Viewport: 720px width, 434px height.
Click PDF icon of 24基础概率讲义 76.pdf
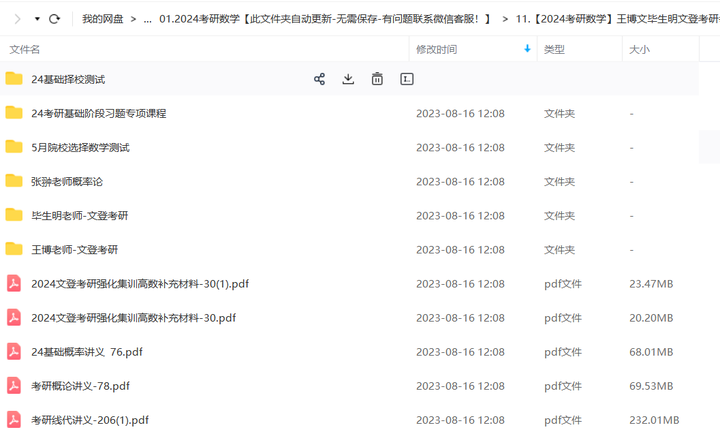tap(14, 351)
